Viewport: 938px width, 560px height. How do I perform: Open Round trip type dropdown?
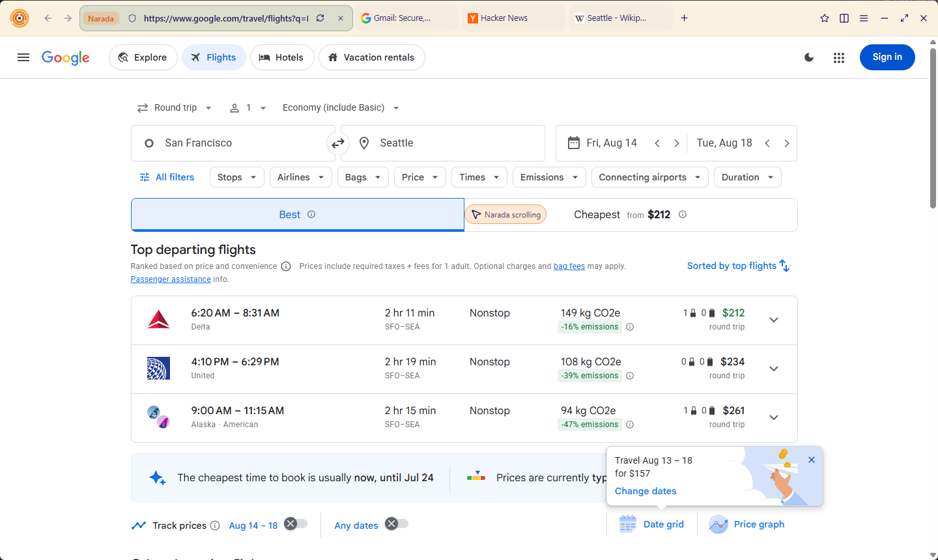175,107
